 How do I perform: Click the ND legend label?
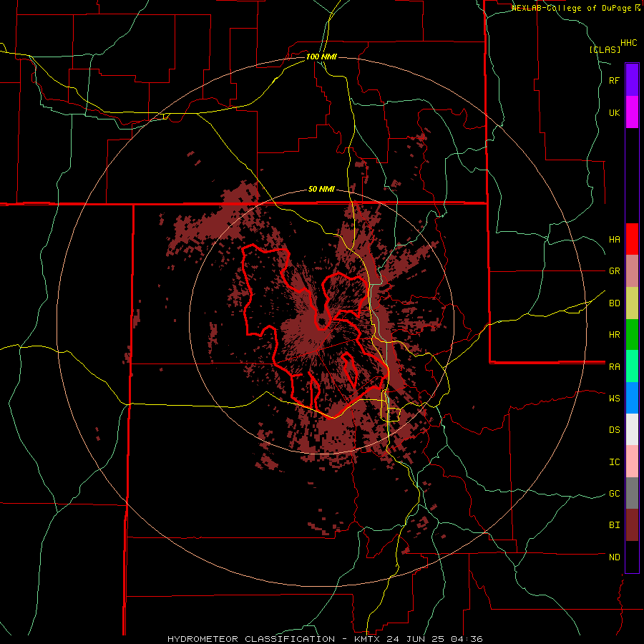click(615, 557)
